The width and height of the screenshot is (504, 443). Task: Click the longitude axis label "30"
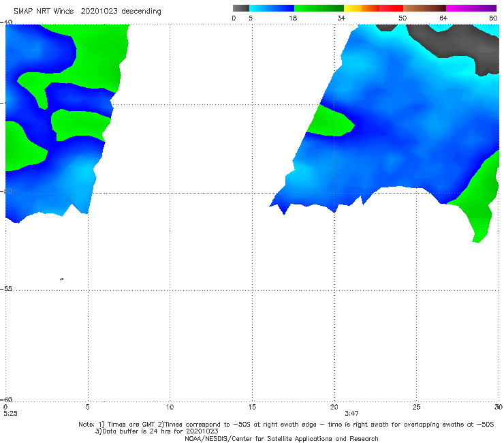click(499, 408)
